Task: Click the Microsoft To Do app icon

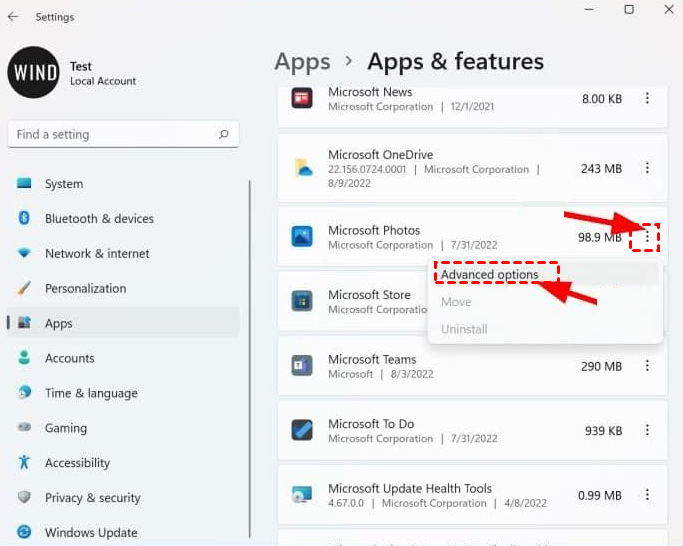Action: tap(302, 430)
